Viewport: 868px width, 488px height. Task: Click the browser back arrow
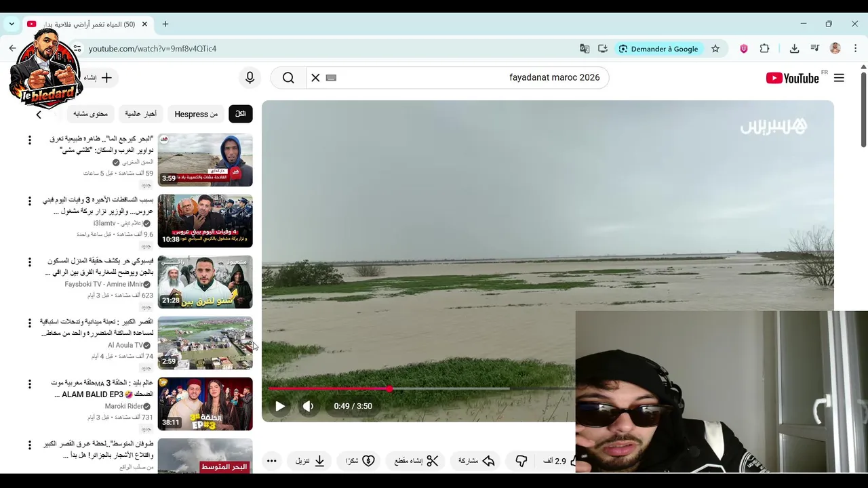tap(12, 49)
